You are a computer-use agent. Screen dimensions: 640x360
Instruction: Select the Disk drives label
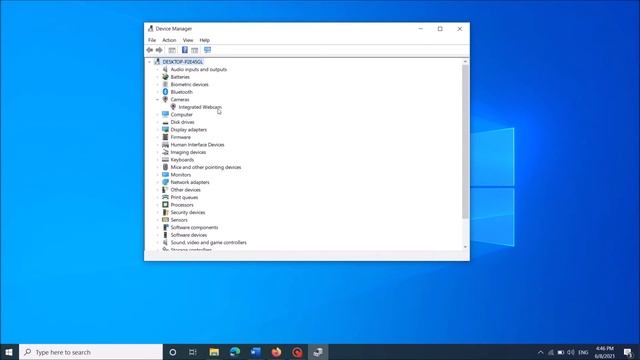(x=182, y=122)
